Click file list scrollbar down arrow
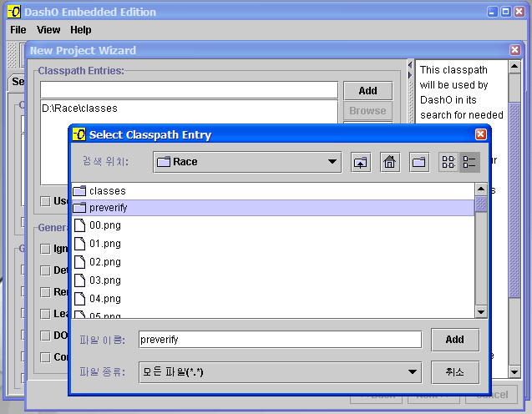Screen dimensions: 532x414 pos(481,312)
